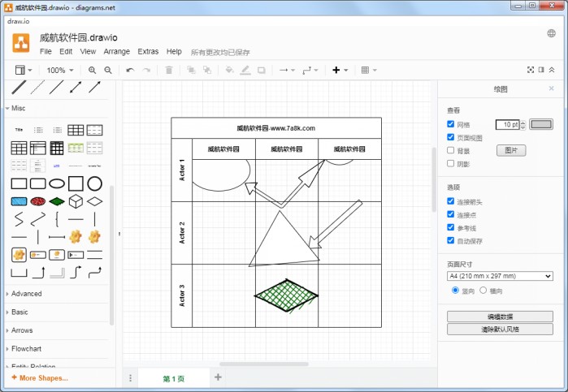Click the More Shapes link
Viewport: 568px width, 392px height.
click(x=41, y=378)
